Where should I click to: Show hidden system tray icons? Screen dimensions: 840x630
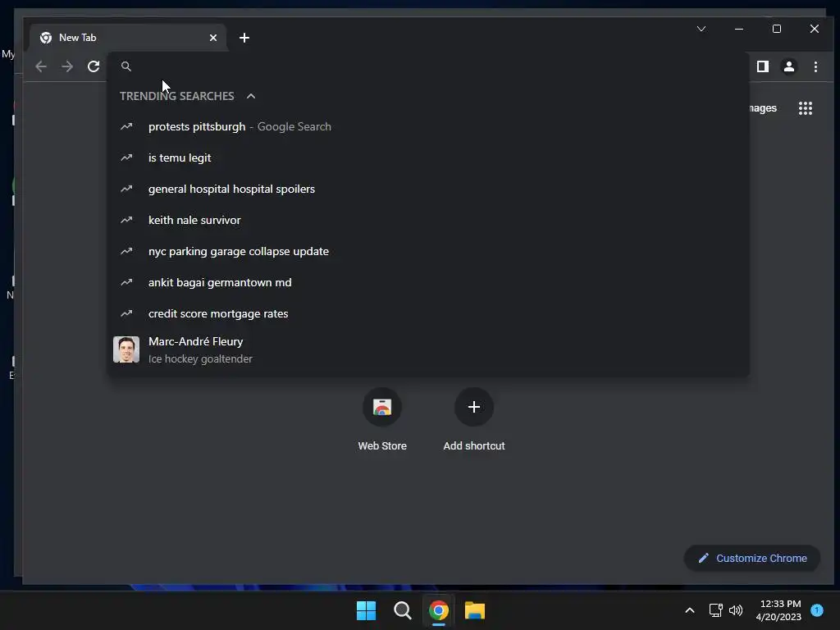pyautogui.click(x=690, y=610)
